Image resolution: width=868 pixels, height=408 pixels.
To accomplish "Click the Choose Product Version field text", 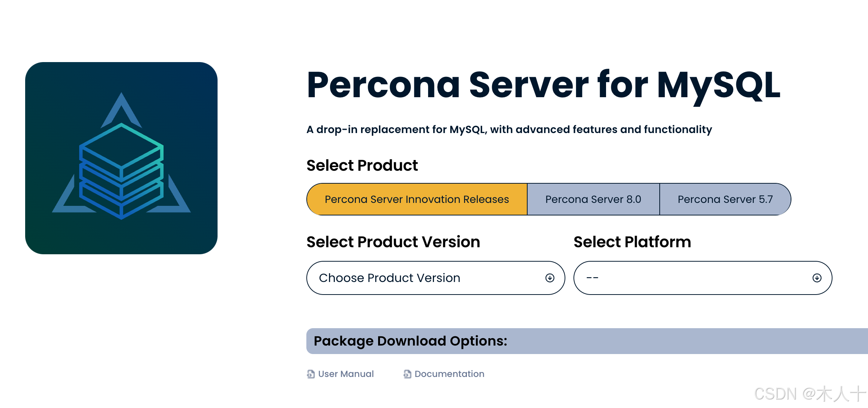I will tap(390, 278).
